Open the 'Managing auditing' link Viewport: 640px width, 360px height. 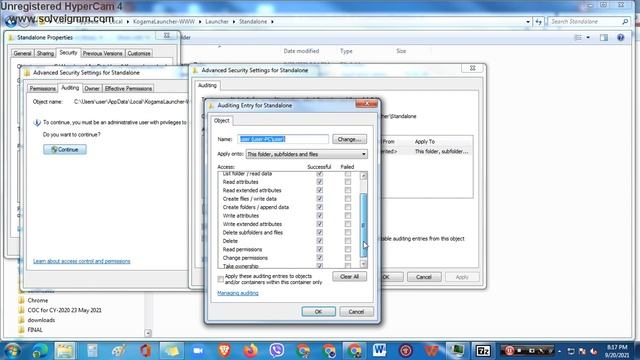[238, 293]
